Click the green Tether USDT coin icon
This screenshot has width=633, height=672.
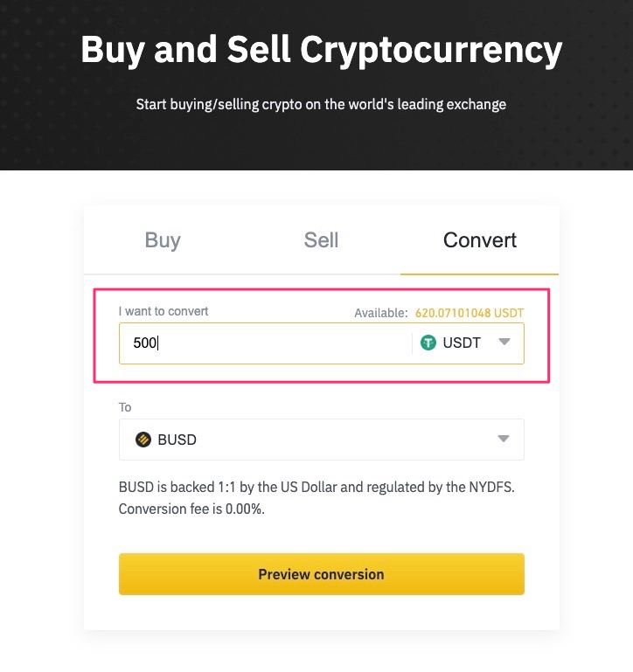point(428,343)
